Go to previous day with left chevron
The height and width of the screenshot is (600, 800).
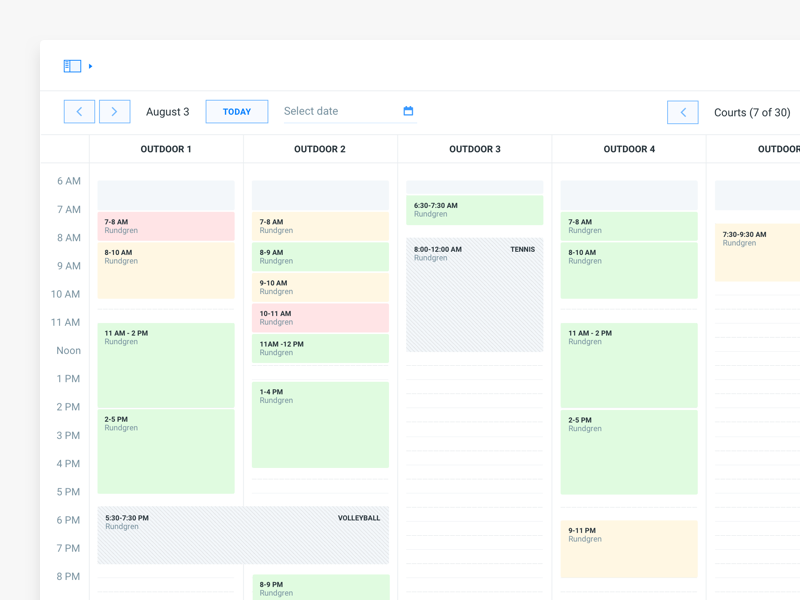click(79, 112)
